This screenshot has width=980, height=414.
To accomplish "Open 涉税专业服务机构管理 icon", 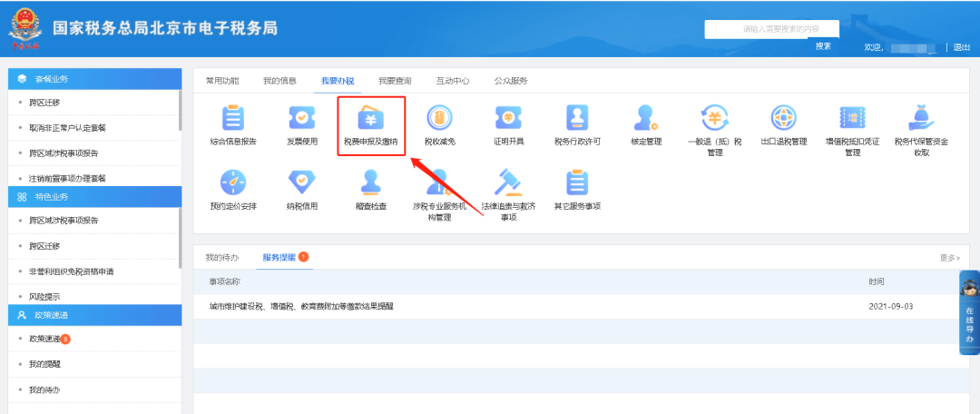I will [439, 182].
